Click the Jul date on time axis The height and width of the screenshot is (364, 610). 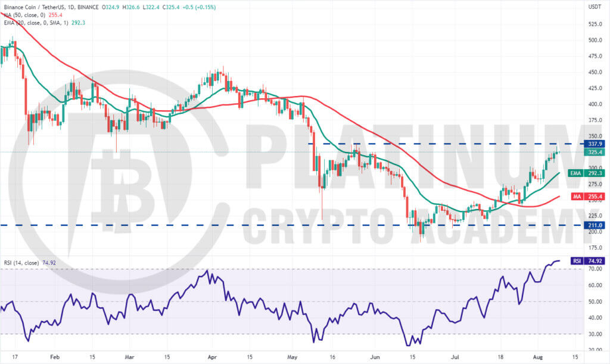(x=455, y=357)
